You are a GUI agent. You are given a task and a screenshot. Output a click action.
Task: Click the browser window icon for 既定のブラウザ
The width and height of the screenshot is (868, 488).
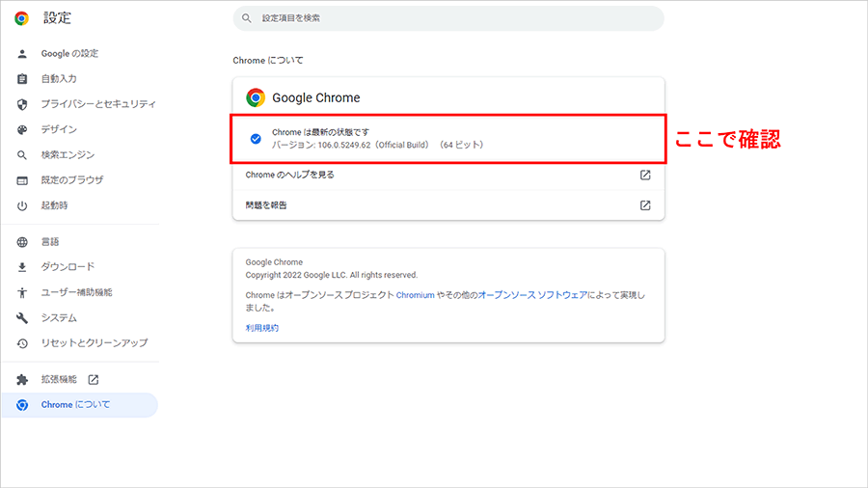[x=22, y=180]
